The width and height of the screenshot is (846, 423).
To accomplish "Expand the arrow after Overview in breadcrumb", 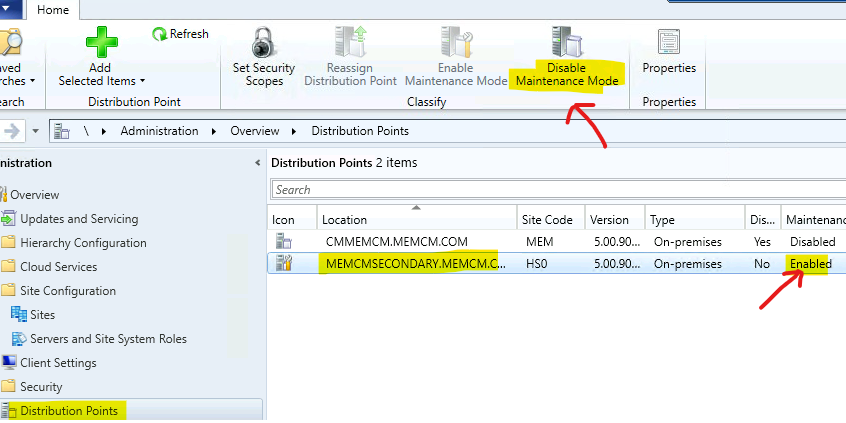I will (295, 131).
